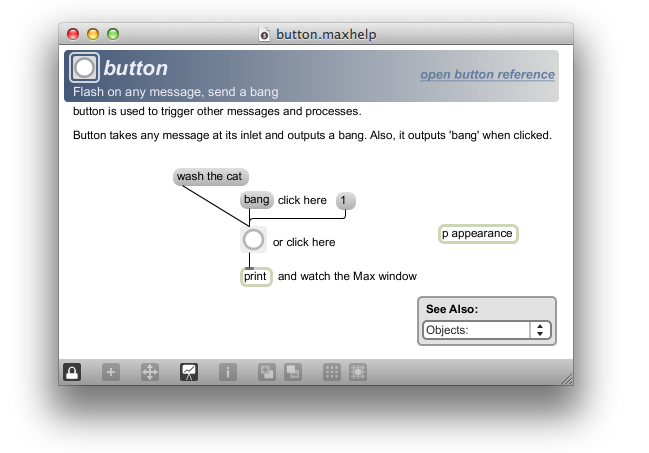Click 'and watch the Max window' comment
The image size is (649, 453).
(347, 276)
